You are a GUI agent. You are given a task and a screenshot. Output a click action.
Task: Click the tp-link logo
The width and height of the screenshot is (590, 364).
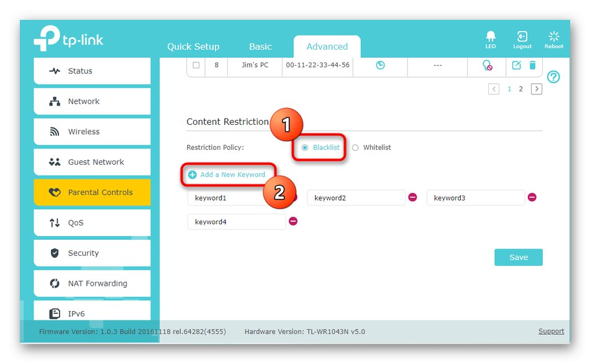68,39
